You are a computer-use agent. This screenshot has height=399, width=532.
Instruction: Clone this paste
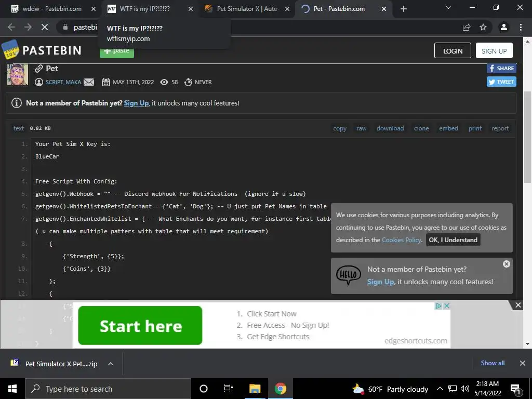pyautogui.click(x=421, y=128)
